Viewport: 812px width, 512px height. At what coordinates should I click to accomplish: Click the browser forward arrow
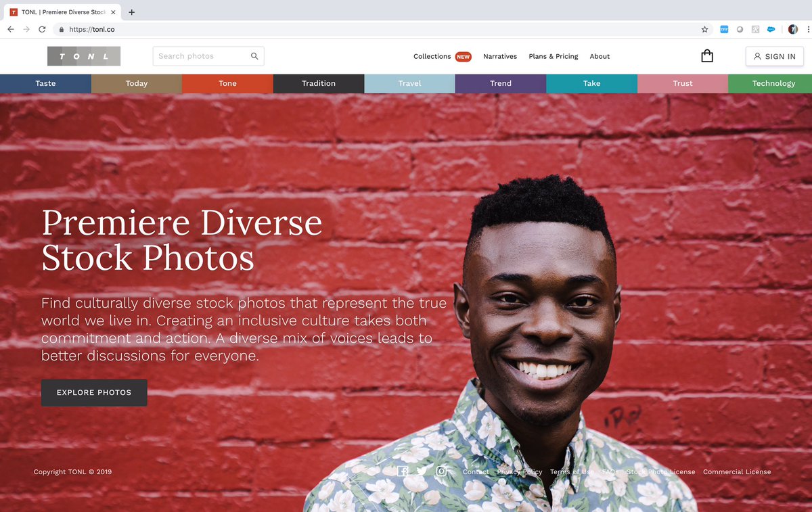(x=26, y=29)
